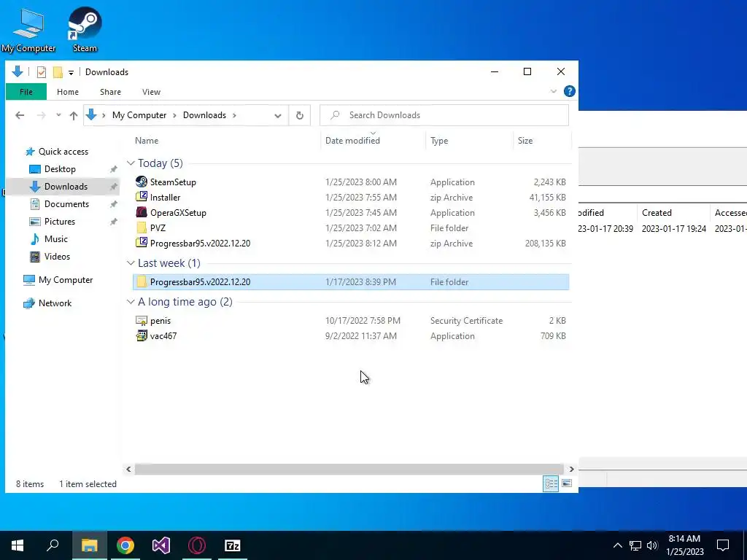Click the network tray icon
This screenshot has width=747, height=560.
click(x=635, y=545)
